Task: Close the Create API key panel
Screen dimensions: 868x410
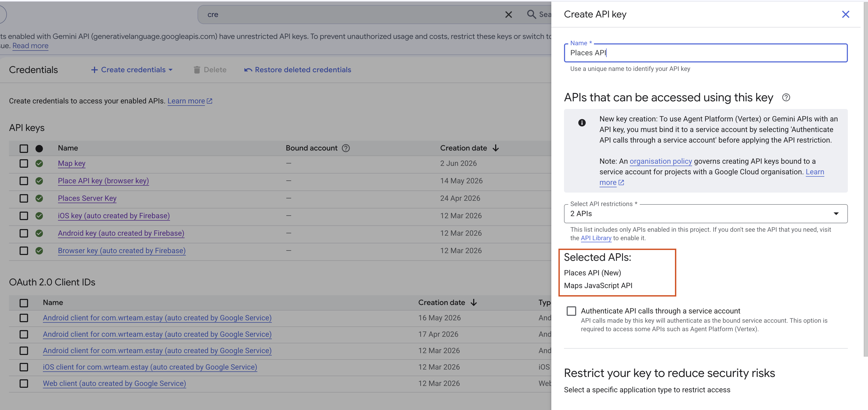Action: pyautogui.click(x=845, y=14)
